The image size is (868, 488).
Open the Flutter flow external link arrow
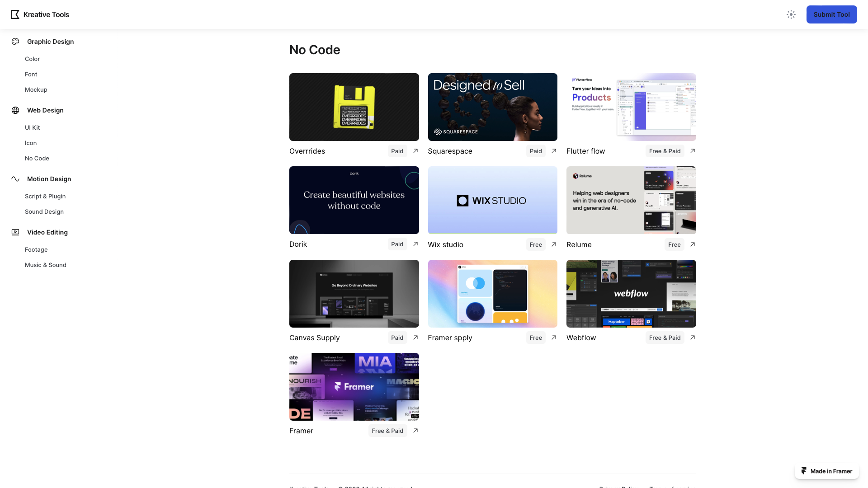click(693, 151)
